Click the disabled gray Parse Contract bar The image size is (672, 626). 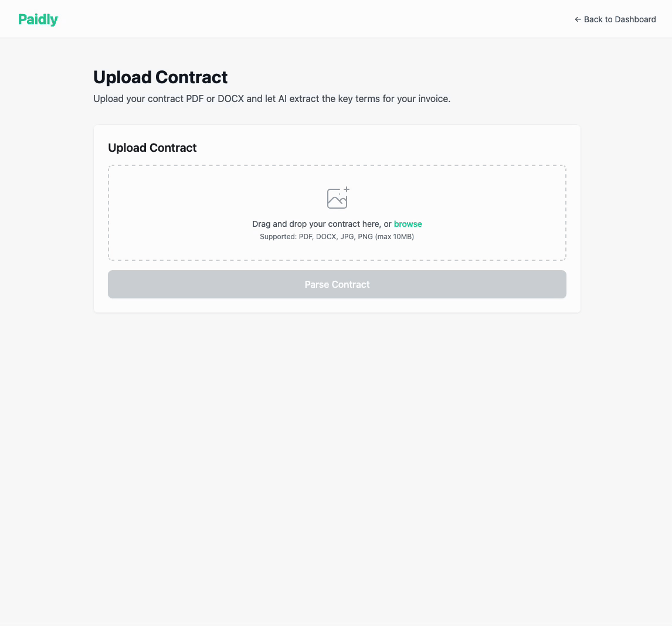[x=337, y=284]
